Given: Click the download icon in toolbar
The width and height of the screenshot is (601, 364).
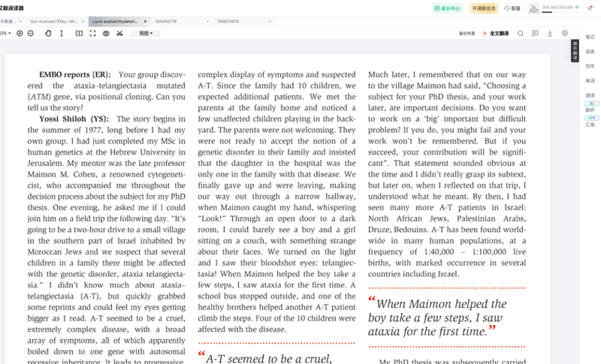Looking at the screenshot, I should (550, 34).
